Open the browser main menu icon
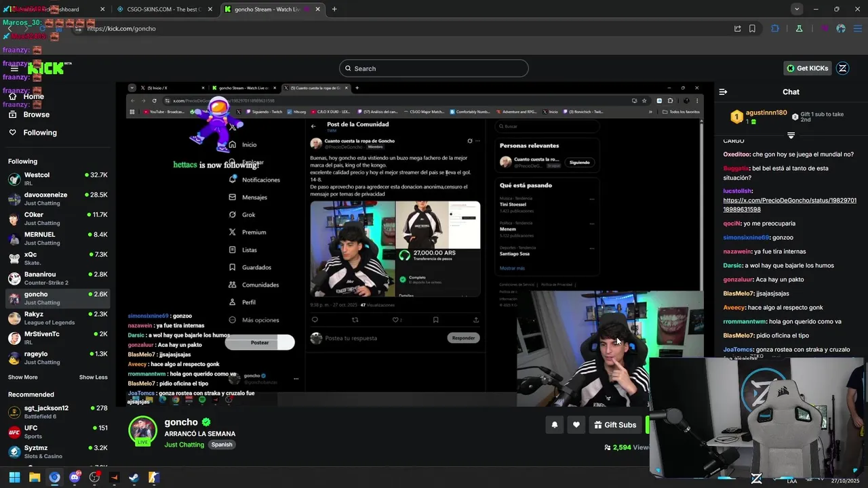Image resolution: width=868 pixels, height=488 pixels. 857,28
